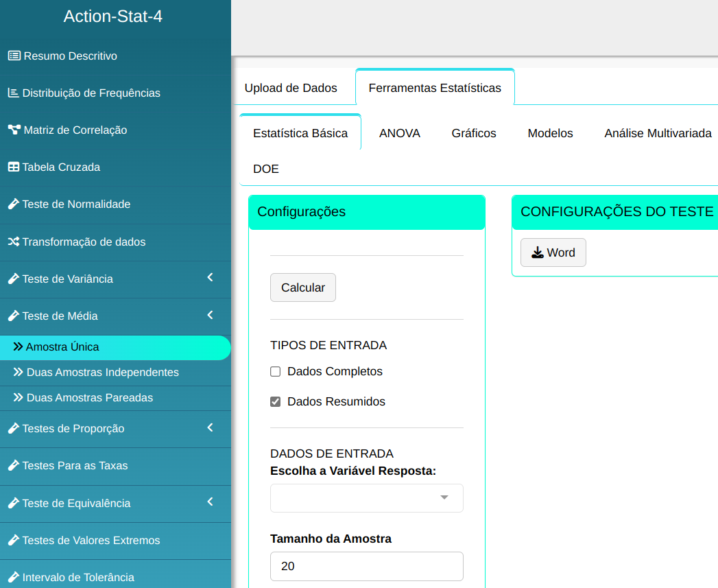Image resolution: width=718 pixels, height=588 pixels.
Task: Click the Transformação de dados shuffle icon
Action: 13,242
